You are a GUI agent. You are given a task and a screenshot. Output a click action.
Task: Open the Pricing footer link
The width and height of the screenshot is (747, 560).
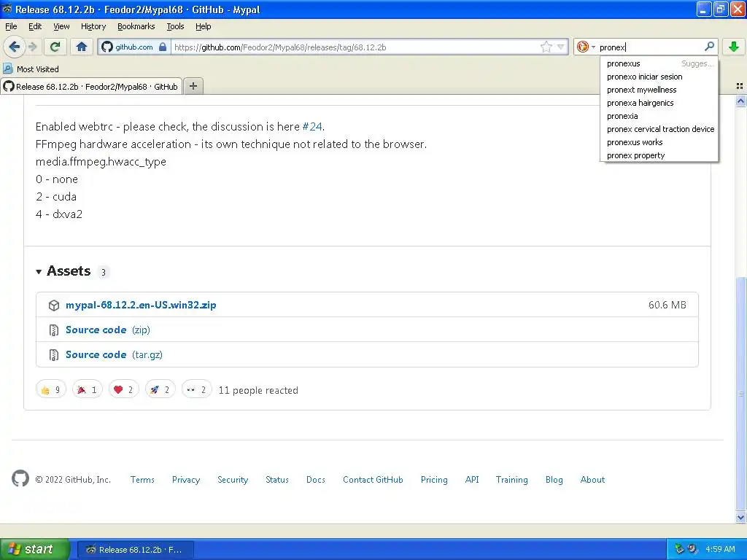pyautogui.click(x=434, y=480)
